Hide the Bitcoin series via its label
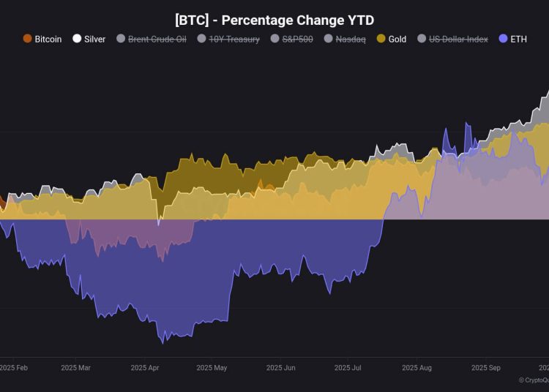 point(48,39)
